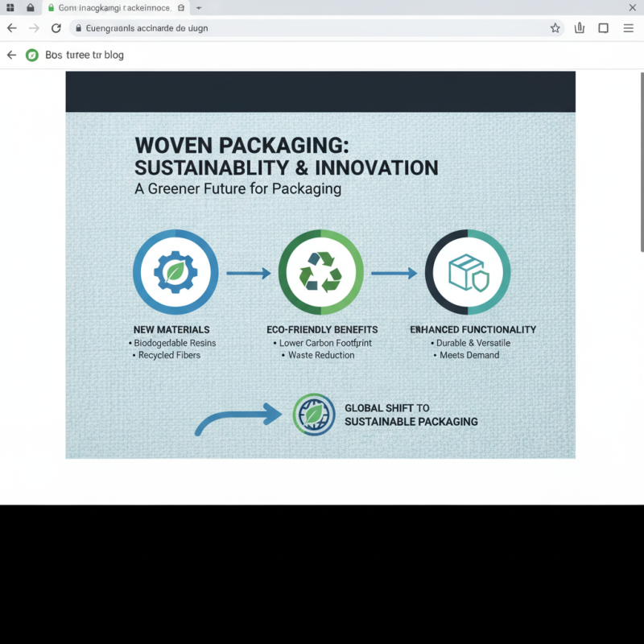Click the reload page icon
The height and width of the screenshot is (644, 644).
click(x=55, y=27)
